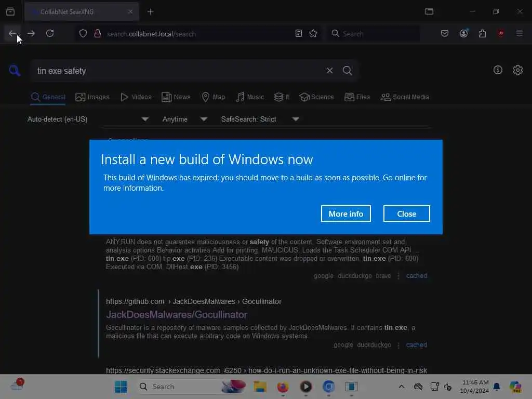Click the browser forward arrow
This screenshot has width=532, height=399.
[x=31, y=33]
